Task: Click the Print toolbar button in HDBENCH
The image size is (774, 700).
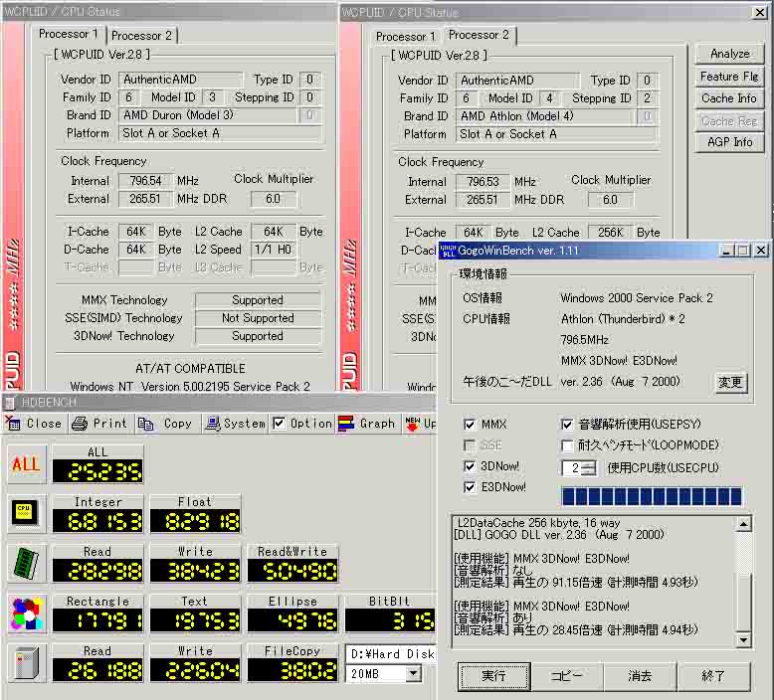Action: [x=99, y=424]
